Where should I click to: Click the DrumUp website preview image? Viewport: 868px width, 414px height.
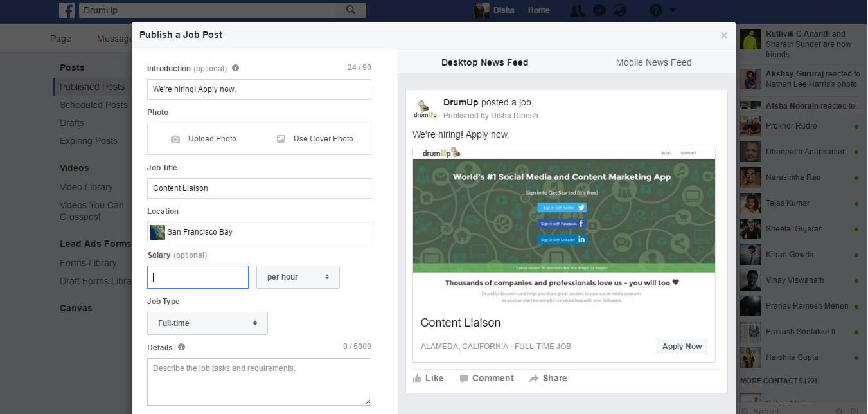[564, 228]
